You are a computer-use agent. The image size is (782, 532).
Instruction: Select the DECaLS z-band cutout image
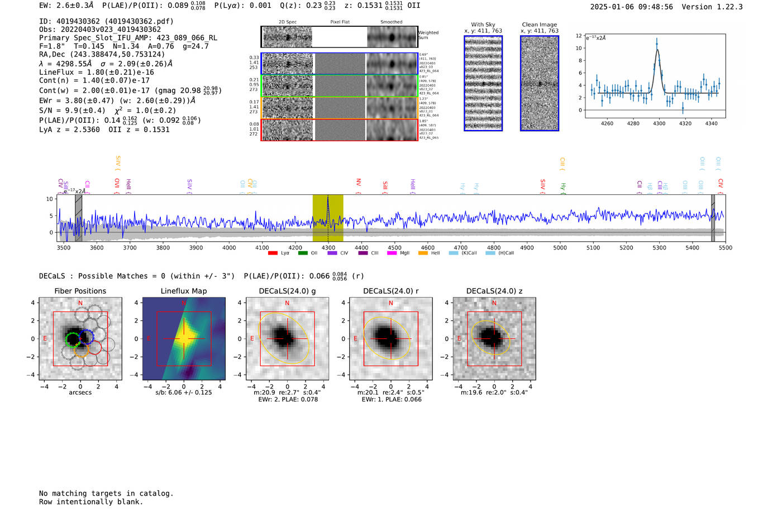pos(494,339)
